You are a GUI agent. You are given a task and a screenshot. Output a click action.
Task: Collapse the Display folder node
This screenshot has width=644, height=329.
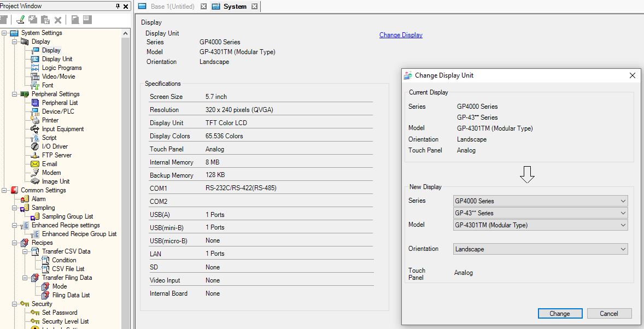14,42
